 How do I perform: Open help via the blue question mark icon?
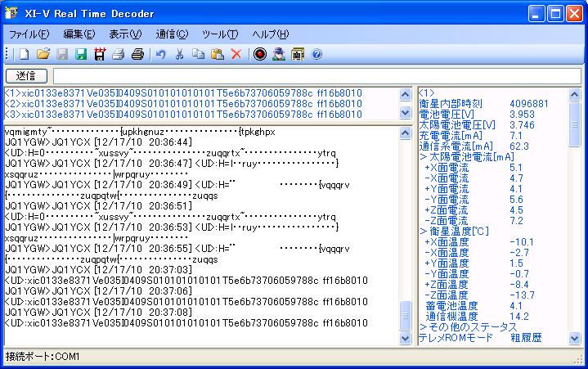(x=316, y=54)
